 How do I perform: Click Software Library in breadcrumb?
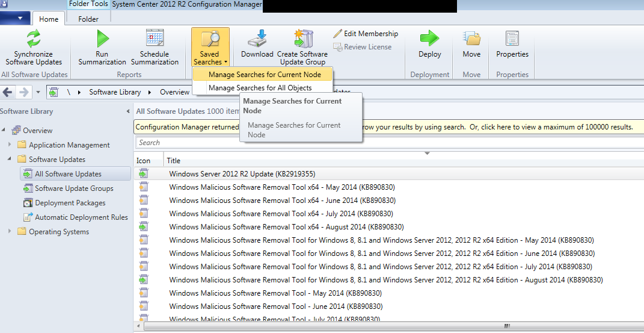tap(115, 92)
